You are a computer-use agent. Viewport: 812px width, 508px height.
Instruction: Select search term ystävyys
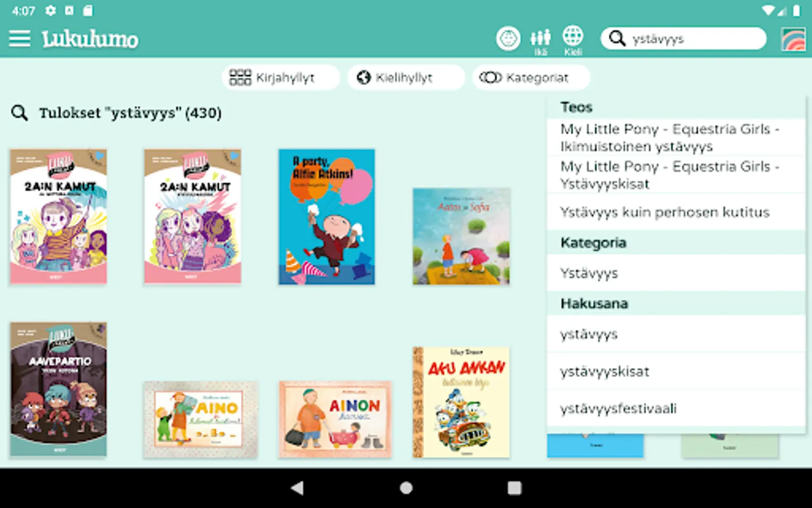tap(676, 334)
